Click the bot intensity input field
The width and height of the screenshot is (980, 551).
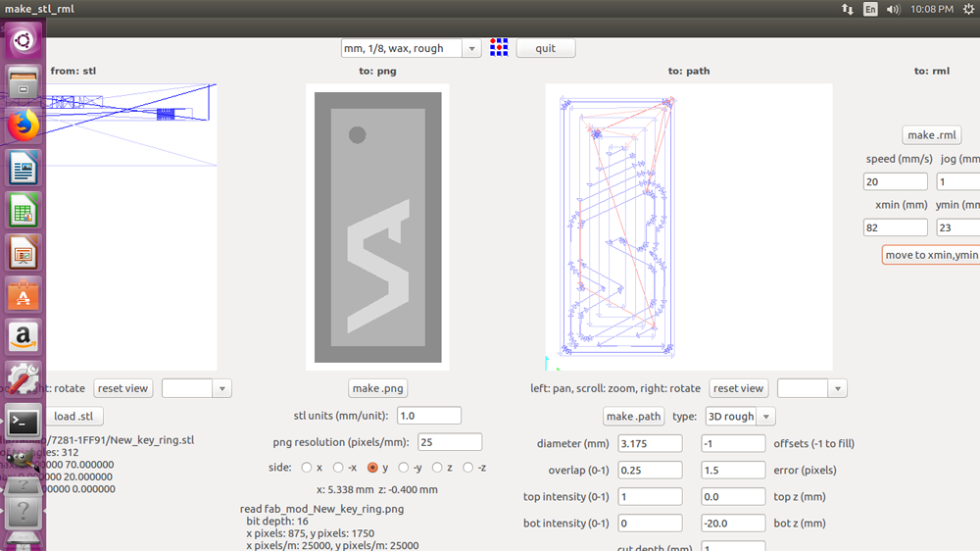coord(650,524)
